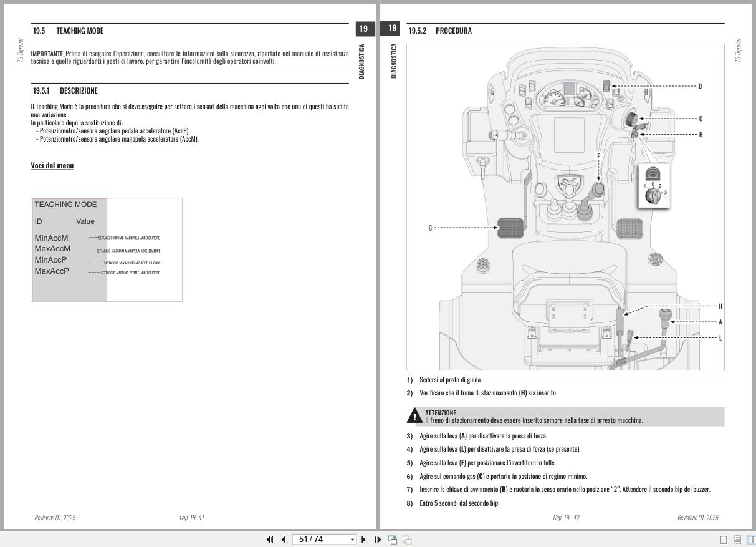This screenshot has height=547, width=756.
Task: Click callout label D in the diagram
Action: pos(700,86)
